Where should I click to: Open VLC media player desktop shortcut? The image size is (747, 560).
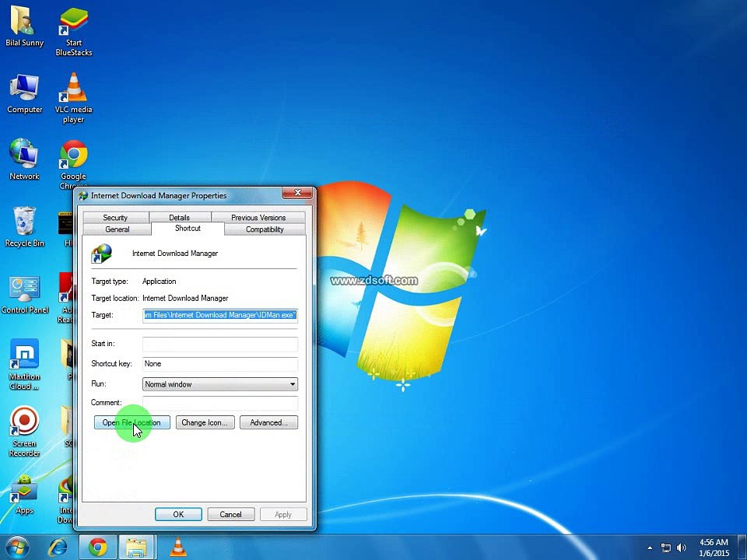[73, 98]
